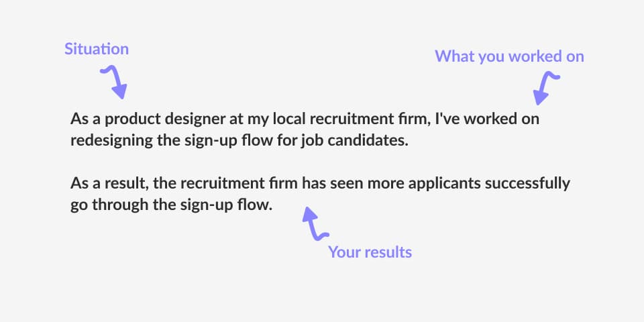Viewport: 644px width, 322px height.
Task: Select the Your results label
Action: click(370, 252)
